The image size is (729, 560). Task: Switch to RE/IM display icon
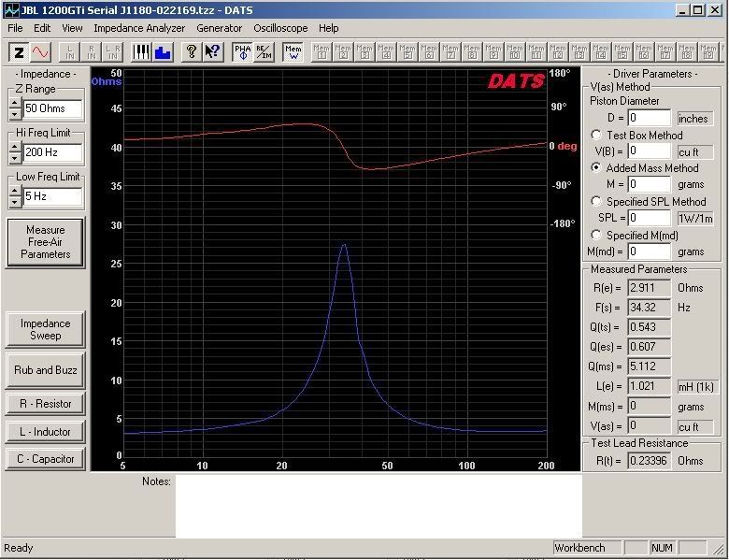(x=264, y=52)
